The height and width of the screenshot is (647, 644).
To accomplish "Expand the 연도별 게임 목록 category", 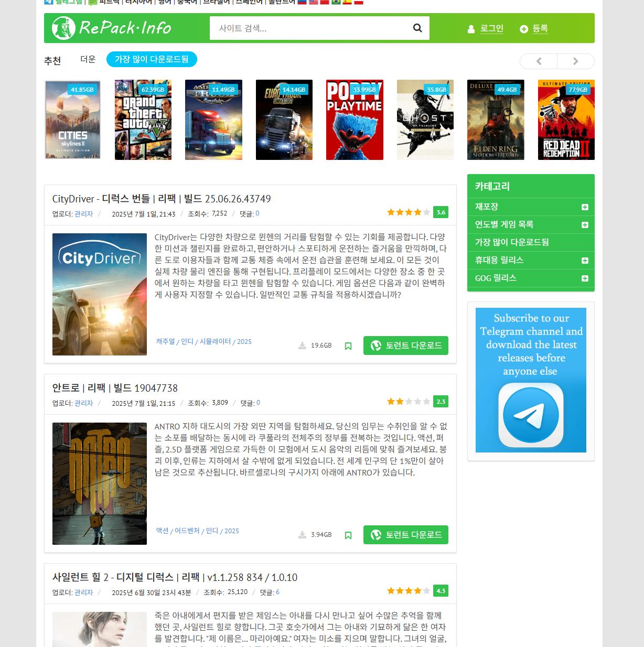I will (585, 225).
